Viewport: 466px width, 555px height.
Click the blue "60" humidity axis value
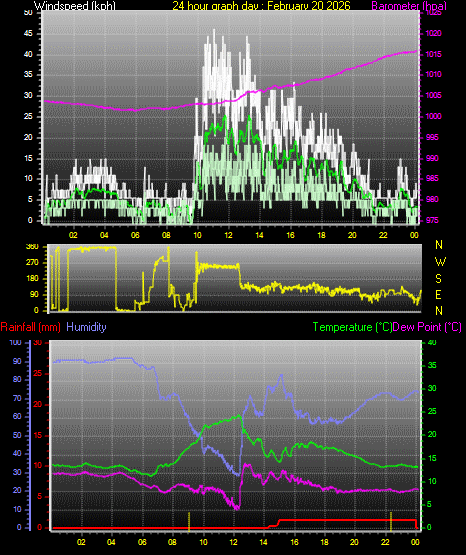[x=17, y=416]
